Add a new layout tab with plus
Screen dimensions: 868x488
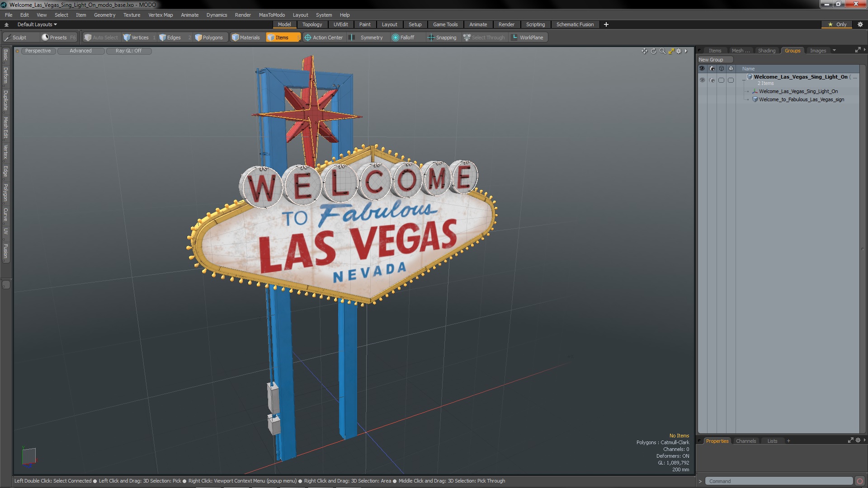click(606, 24)
